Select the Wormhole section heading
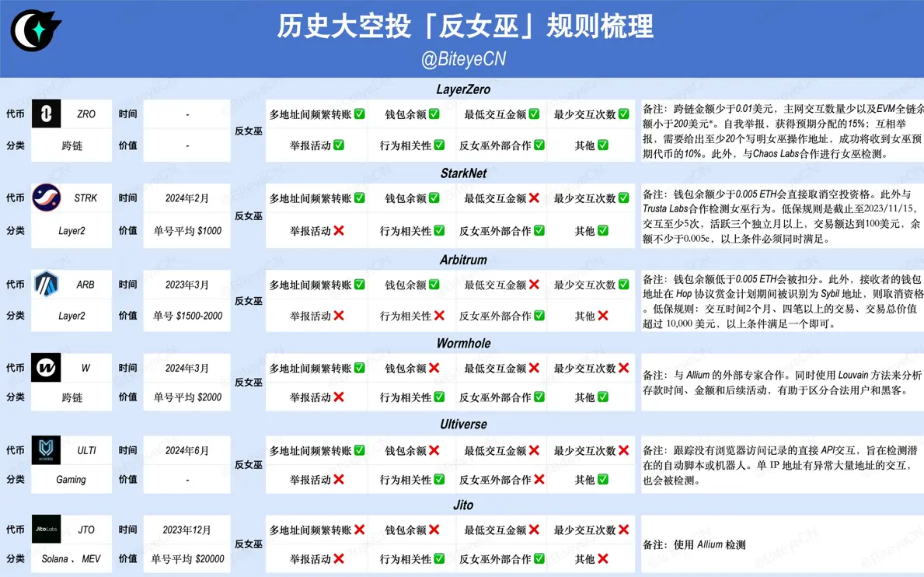This screenshot has height=577, width=924. tap(463, 343)
